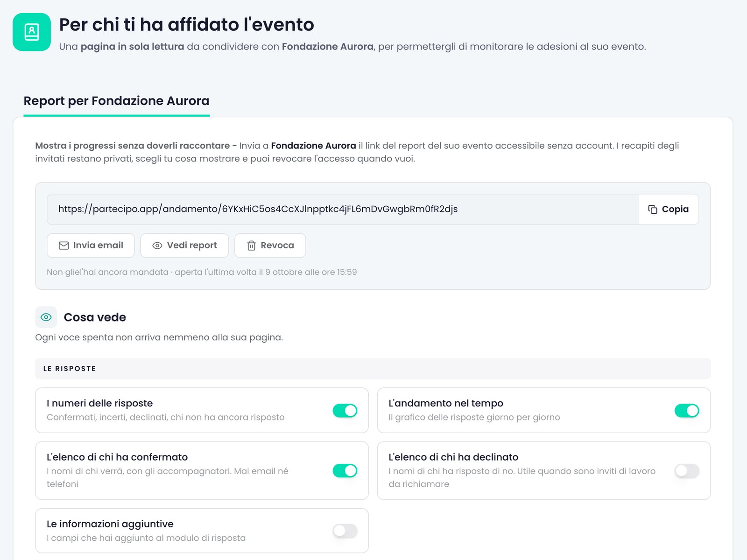Viewport: 747px width, 560px height.
Task: Revoke access with the Revoca button
Action: (x=270, y=245)
